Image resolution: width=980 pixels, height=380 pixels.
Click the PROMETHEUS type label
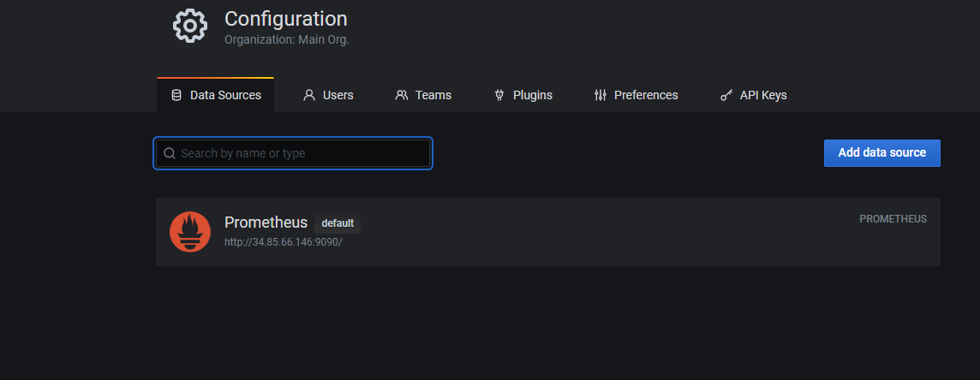[893, 219]
